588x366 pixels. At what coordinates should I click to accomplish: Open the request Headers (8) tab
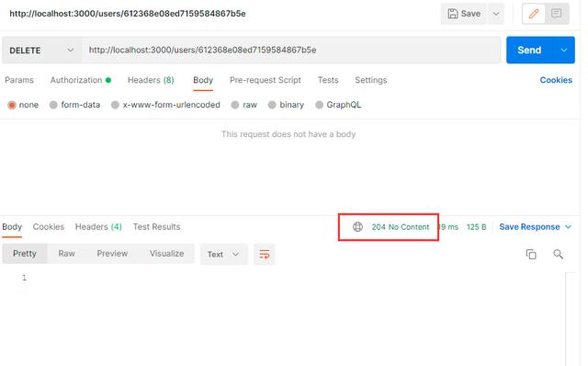(151, 80)
